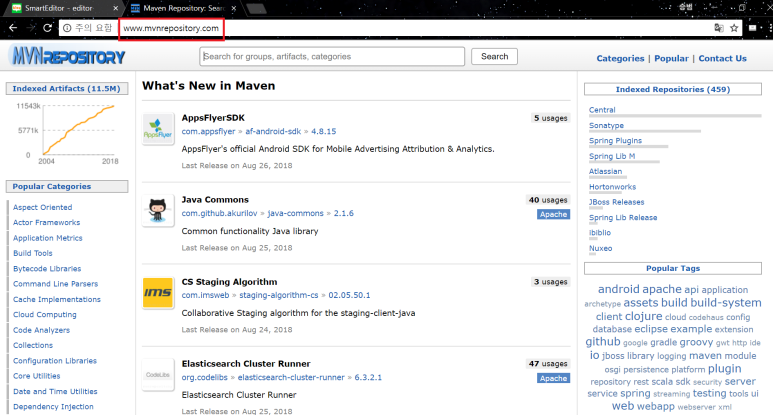This screenshot has width=773, height=415.
Task: Open Code Analyzers category
Action: click(41, 330)
